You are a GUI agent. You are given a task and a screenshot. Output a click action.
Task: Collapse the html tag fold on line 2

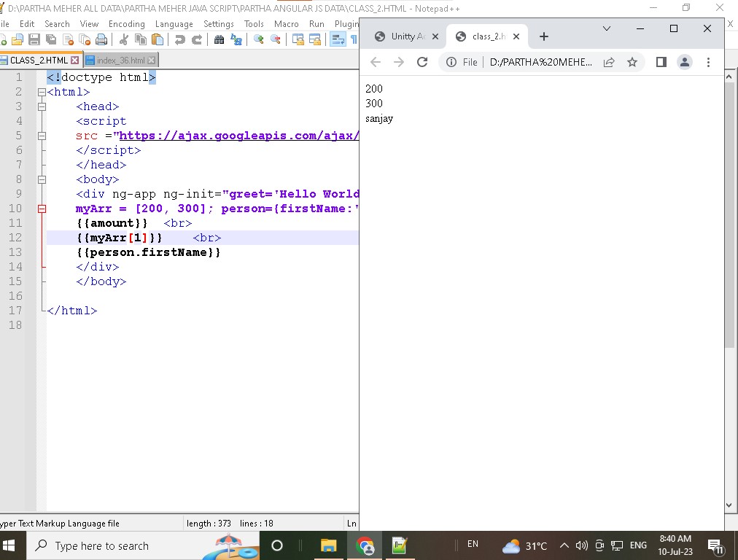click(x=42, y=93)
